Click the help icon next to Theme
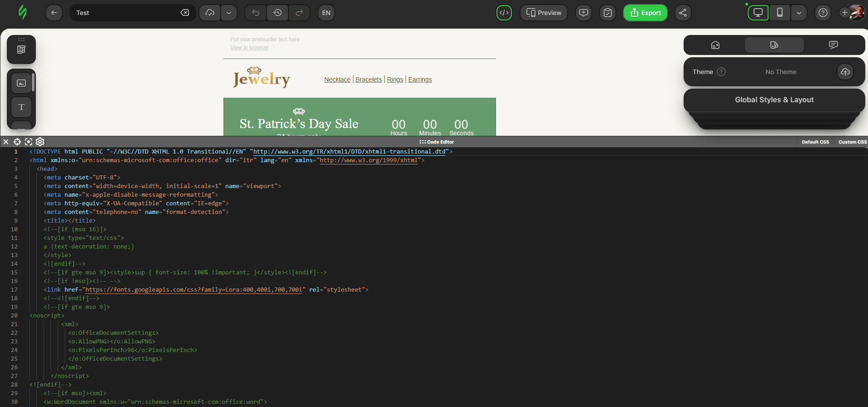The image size is (868, 407). [x=721, y=72]
